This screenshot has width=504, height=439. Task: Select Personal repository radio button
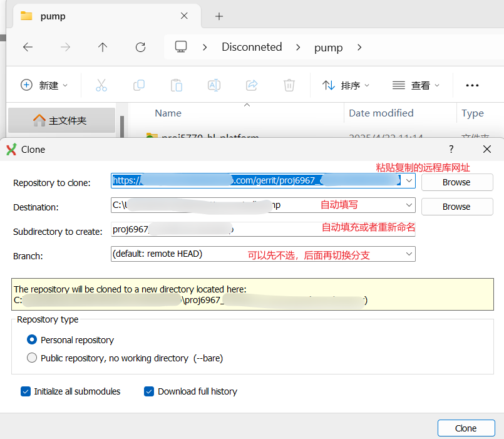point(32,339)
